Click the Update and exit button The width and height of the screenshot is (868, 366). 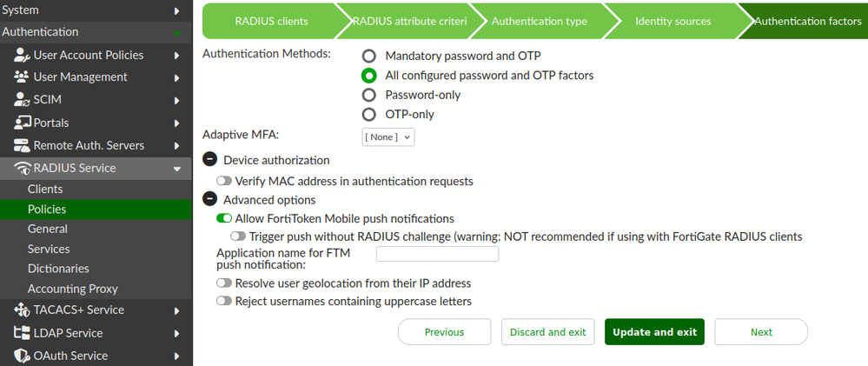click(654, 332)
